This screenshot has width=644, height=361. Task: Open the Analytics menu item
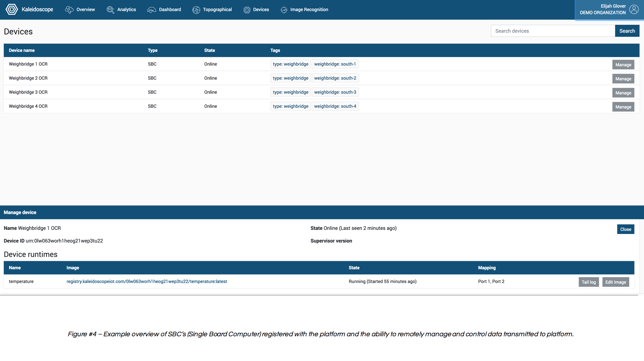tap(121, 10)
